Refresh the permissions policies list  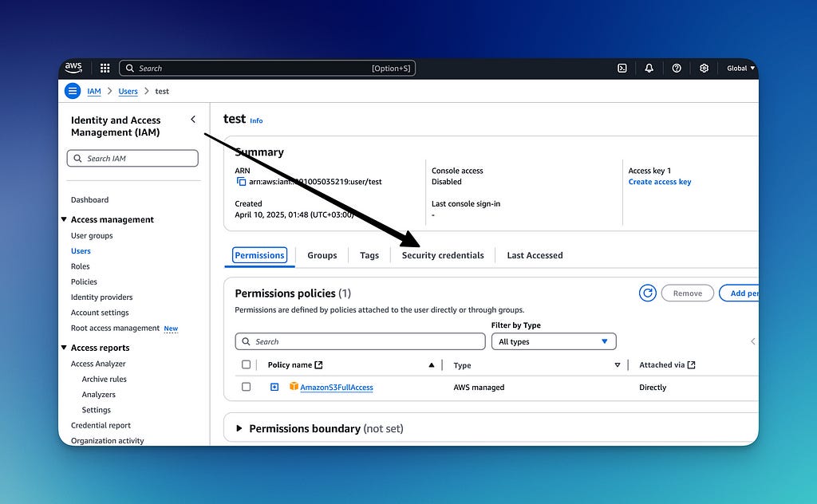(647, 293)
